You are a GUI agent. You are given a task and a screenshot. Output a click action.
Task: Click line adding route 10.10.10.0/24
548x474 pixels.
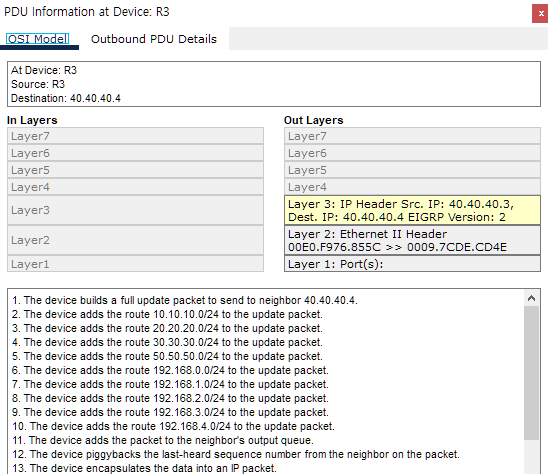point(167,314)
